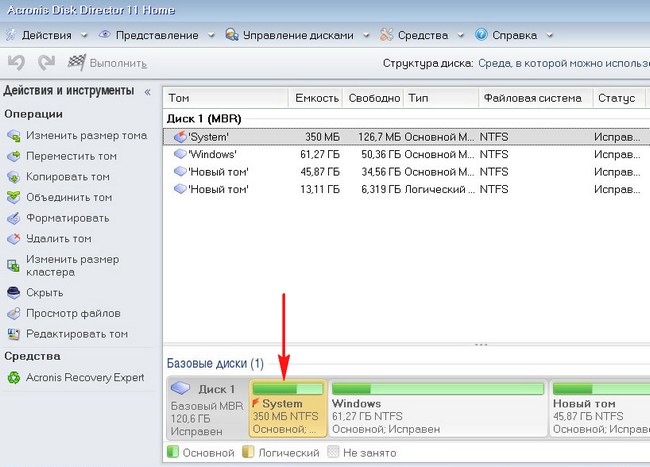Screen dimensions: 650x467
Task: Choose Переместить том operation
Action: 71,156
